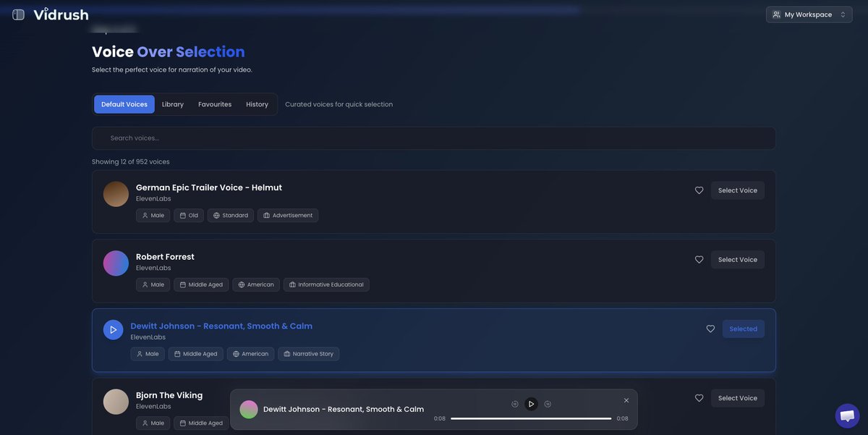Click Male tag on Bjorn The Viking
The width and height of the screenshot is (868, 435).
(x=153, y=423)
